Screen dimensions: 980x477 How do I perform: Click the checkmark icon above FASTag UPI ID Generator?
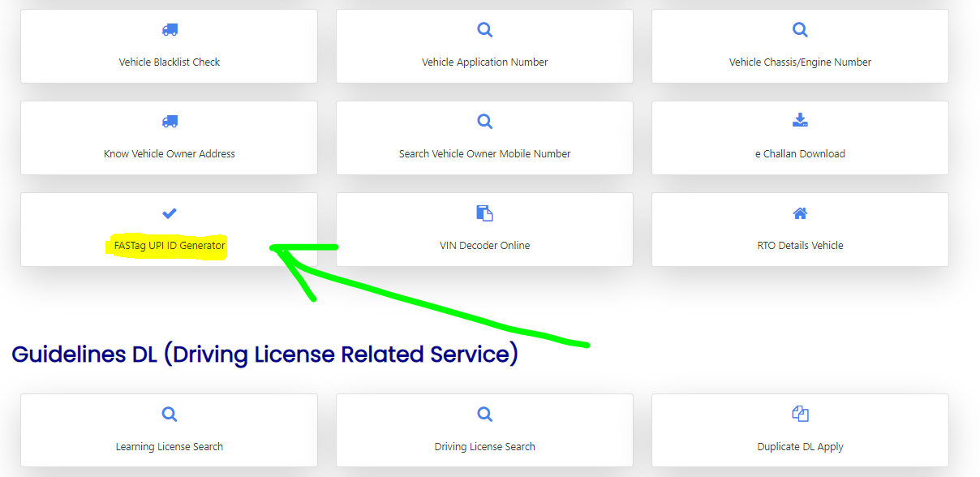tap(170, 213)
